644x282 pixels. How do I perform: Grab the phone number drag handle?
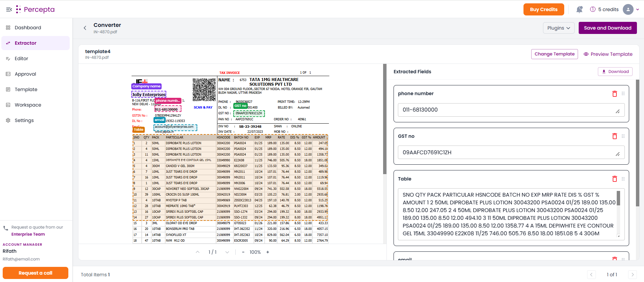click(x=623, y=94)
